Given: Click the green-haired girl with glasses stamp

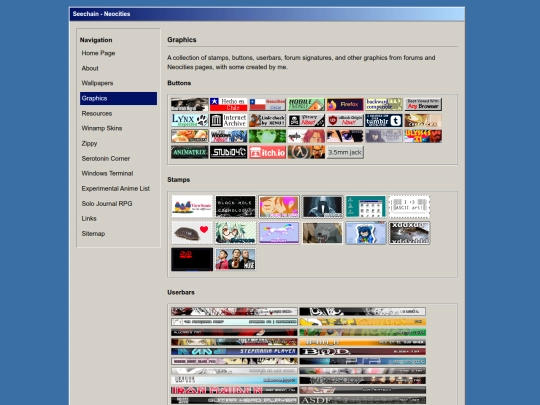Looking at the screenshot, I should tap(236, 233).
